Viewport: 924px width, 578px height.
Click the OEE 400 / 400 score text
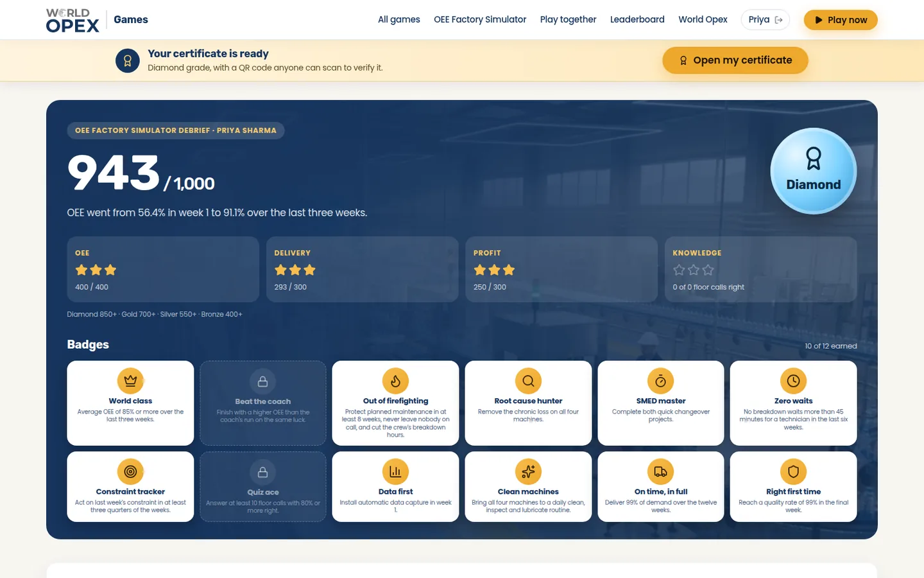tap(92, 287)
